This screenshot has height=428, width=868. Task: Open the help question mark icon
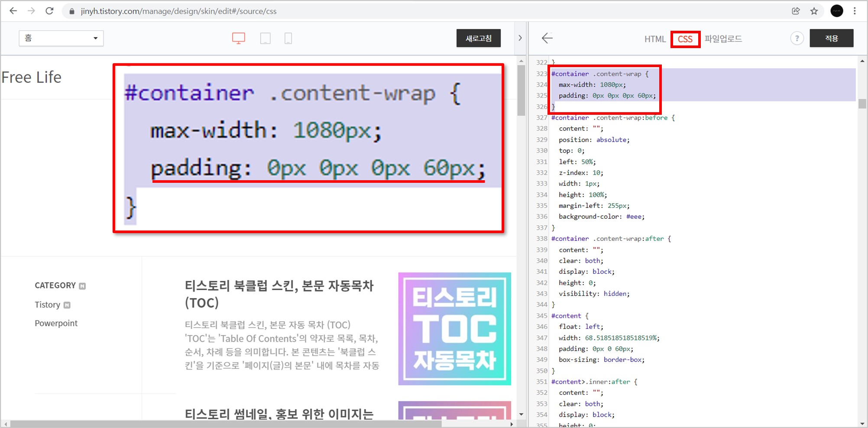point(797,38)
